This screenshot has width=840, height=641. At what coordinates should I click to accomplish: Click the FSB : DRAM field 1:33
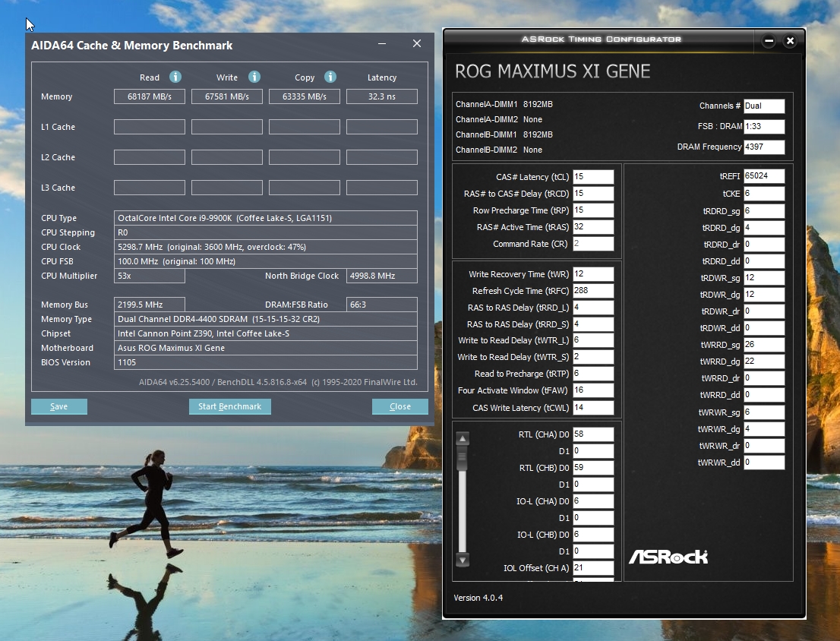pos(764,126)
